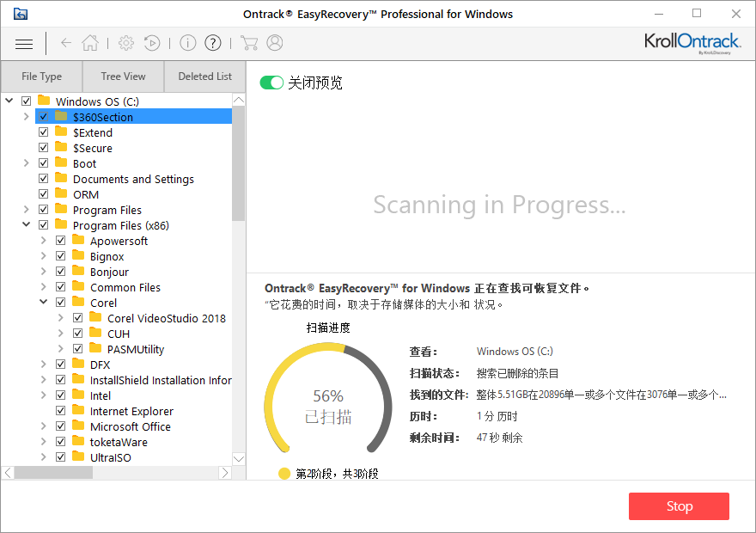Go back with the left arrow icon
Viewport: 756px width, 533px height.
[x=66, y=43]
